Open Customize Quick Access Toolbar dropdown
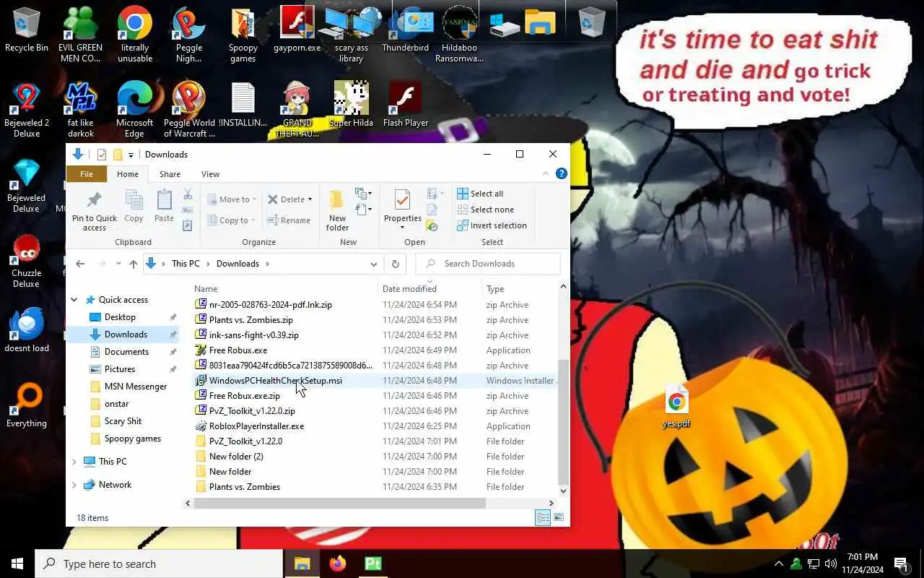Screen dimensions: 924x578 click(x=131, y=155)
